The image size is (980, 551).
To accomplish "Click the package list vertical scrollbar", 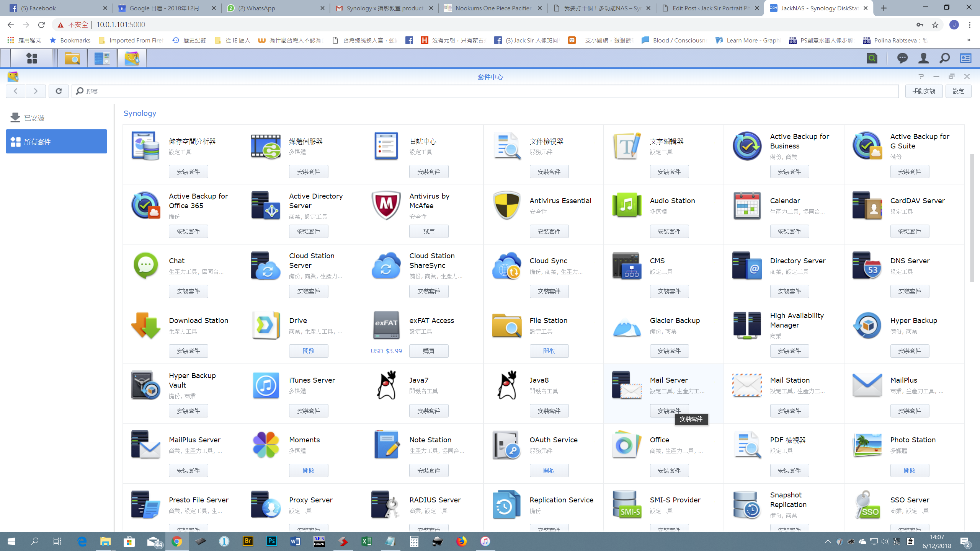I will [x=972, y=217].
